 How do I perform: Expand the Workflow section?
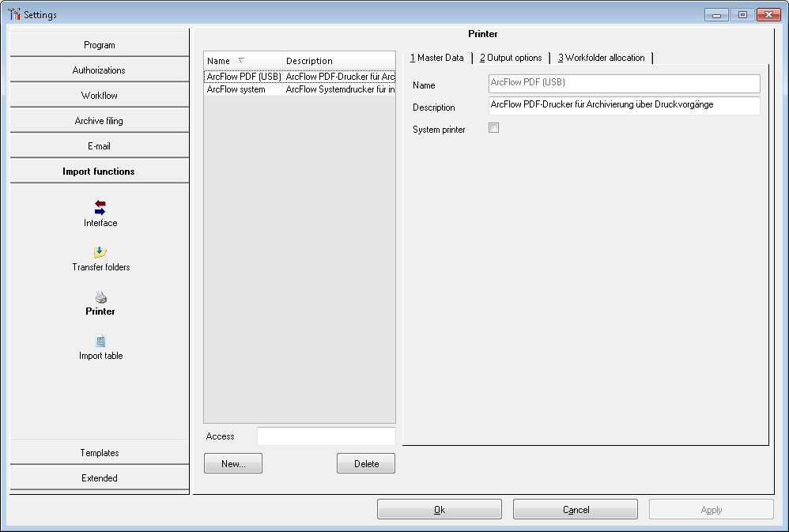pyautogui.click(x=100, y=96)
